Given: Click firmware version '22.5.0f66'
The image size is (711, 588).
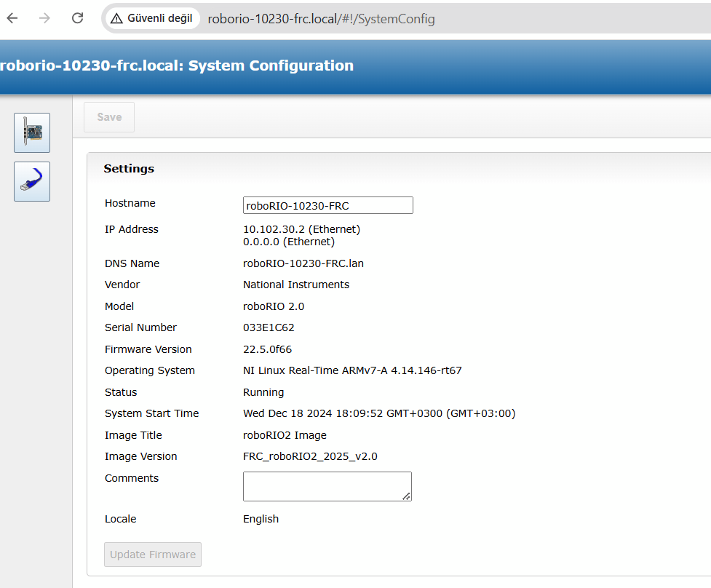Looking at the screenshot, I should tap(267, 349).
